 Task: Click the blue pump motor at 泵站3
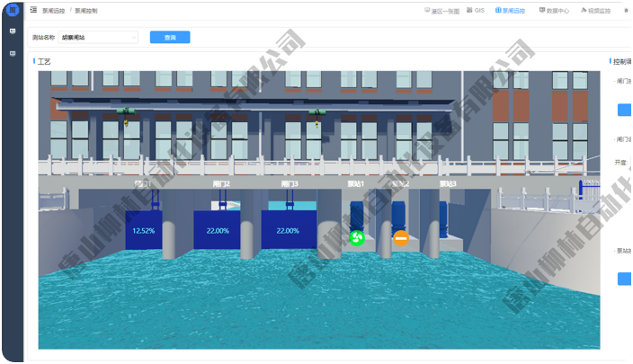(444, 217)
